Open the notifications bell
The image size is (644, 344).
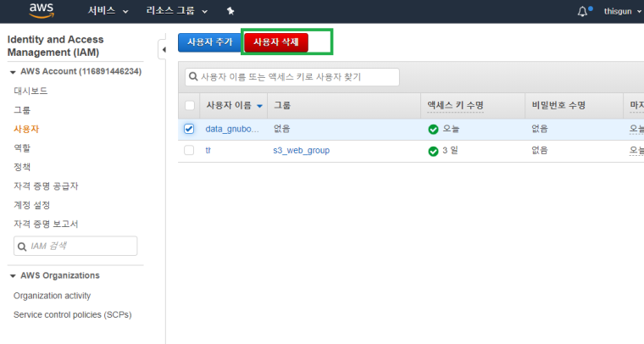[x=582, y=12]
